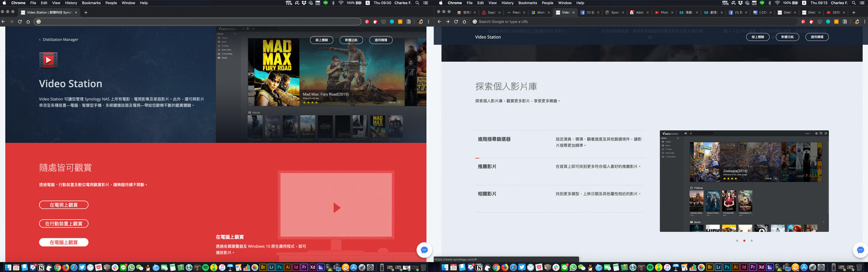Click the Wi-Fi icon in the left menu bar
The width and height of the screenshot is (868, 272).
point(341,3)
